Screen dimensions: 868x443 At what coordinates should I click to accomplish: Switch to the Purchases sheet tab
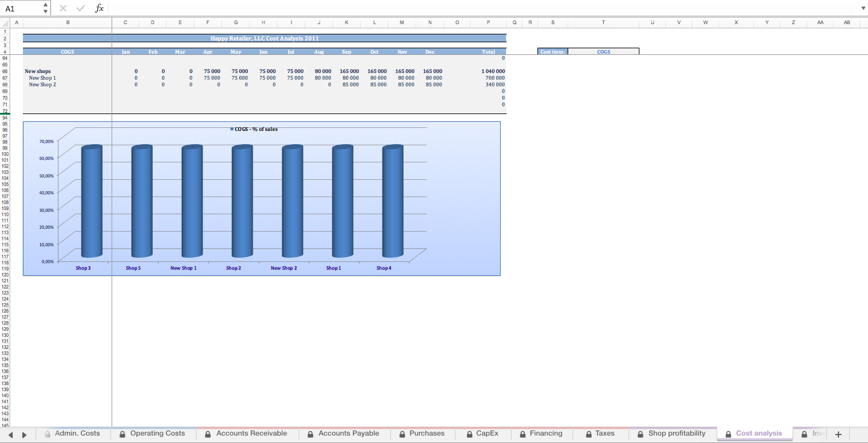tap(428, 433)
